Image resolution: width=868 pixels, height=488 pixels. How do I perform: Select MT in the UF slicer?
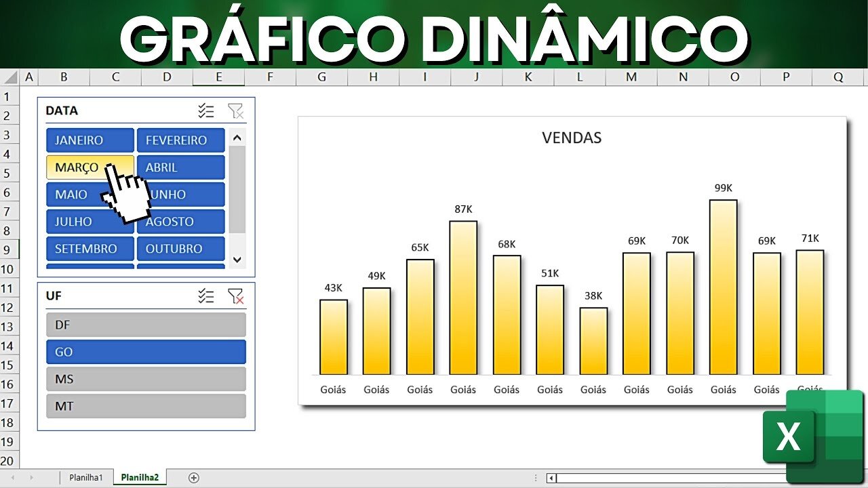146,406
